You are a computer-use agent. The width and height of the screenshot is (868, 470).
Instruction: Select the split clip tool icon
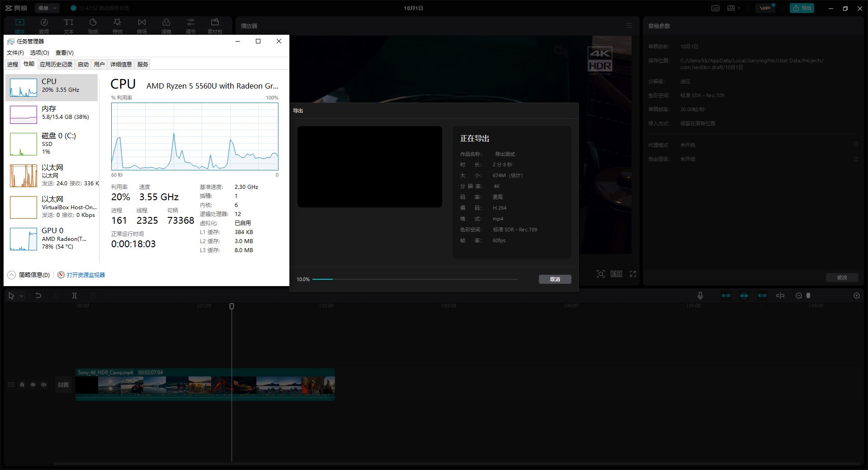(75, 296)
